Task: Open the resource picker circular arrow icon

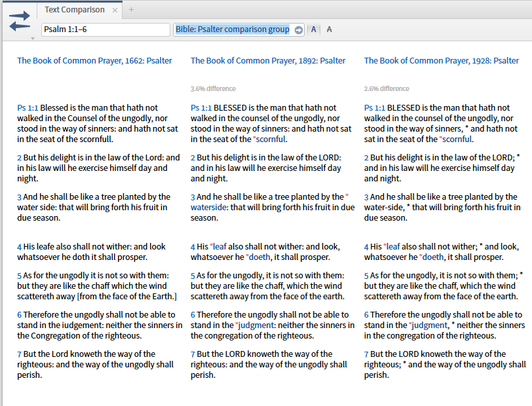Action: click(x=299, y=29)
